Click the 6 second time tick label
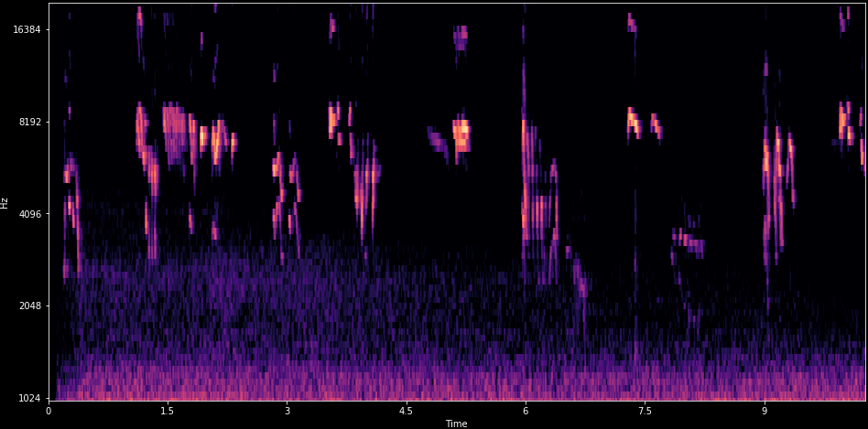This screenshot has height=429, width=868. point(526,411)
